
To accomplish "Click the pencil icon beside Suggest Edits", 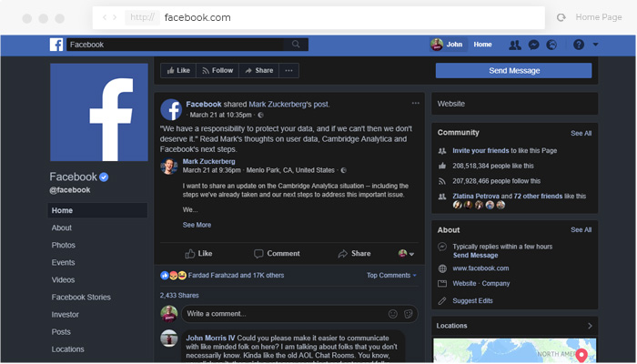I will coord(442,301).
